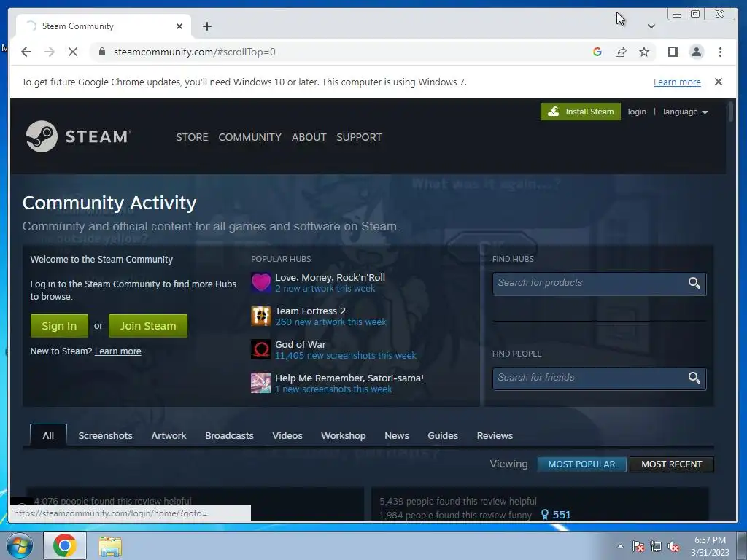The height and width of the screenshot is (560, 747).
Task: Open Love, Money, Rock'n'Roll hub title
Action: coord(330,277)
